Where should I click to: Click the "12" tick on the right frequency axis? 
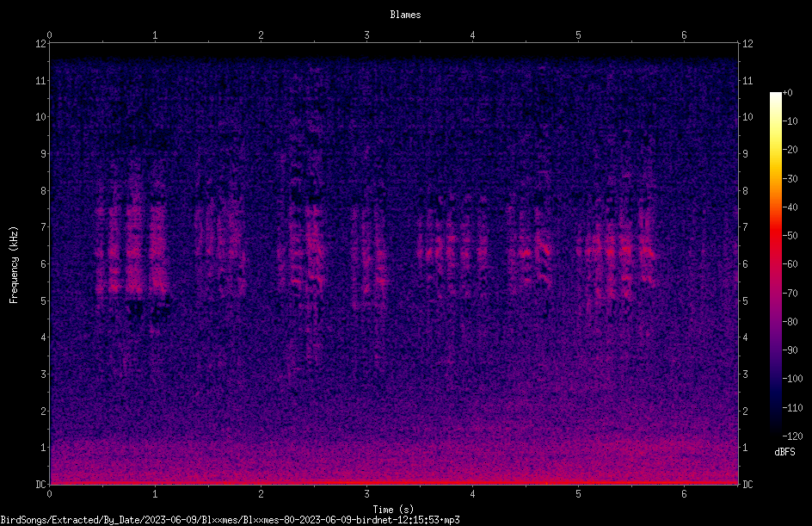pos(747,44)
